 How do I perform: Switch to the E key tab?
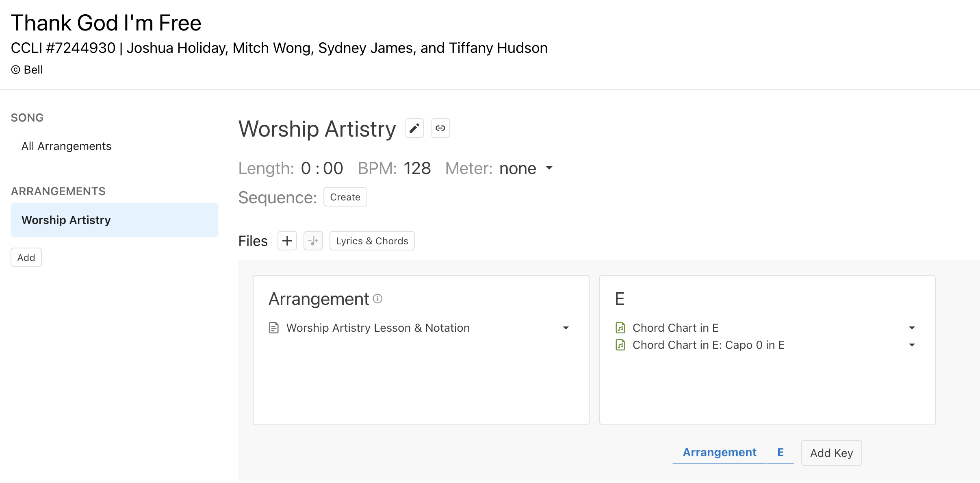781,453
